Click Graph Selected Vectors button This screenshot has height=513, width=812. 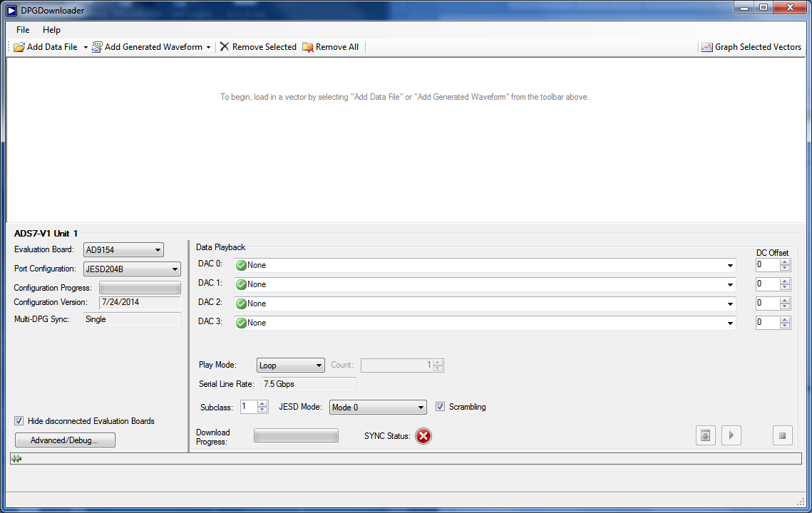751,47
